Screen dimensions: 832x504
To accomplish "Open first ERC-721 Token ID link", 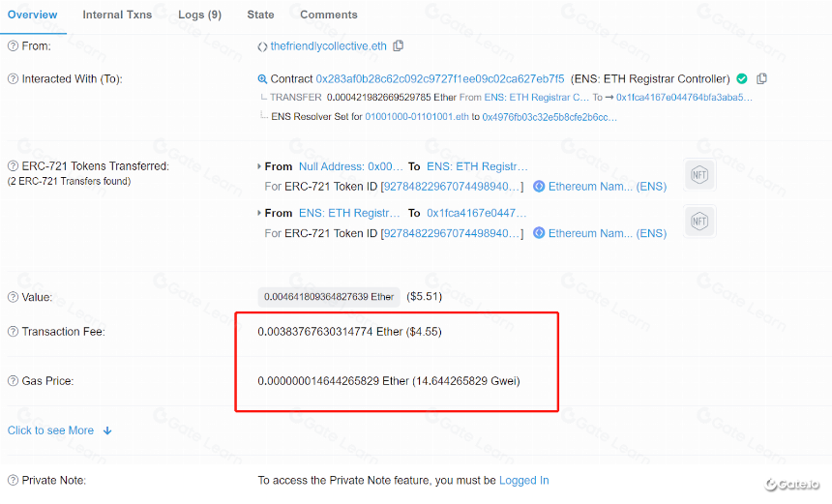I will coord(452,186).
